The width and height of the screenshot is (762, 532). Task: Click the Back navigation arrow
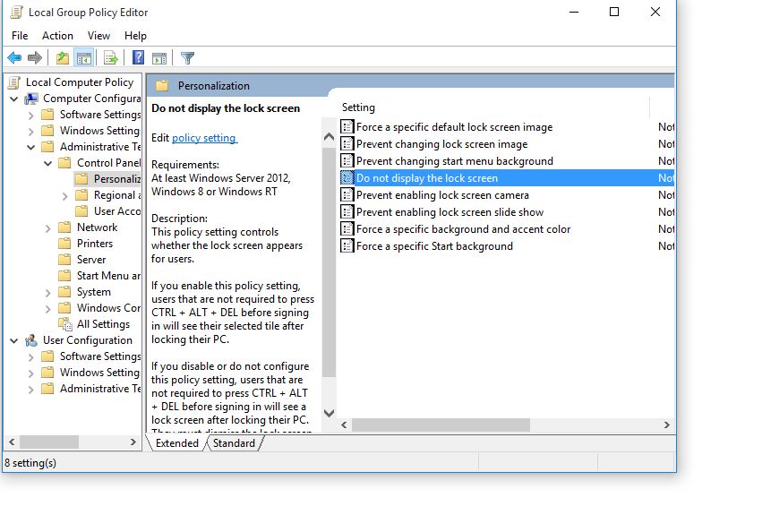click(14, 57)
